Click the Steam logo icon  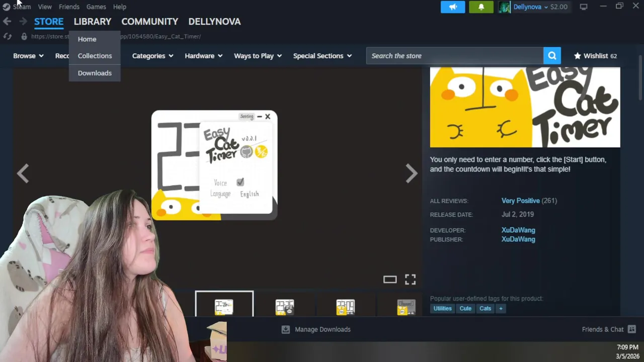pos(7,7)
